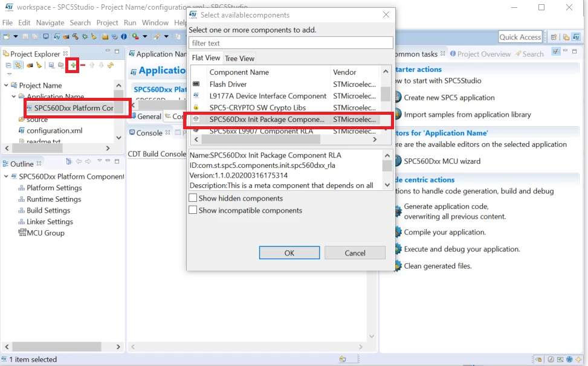Image resolution: width=588 pixels, height=366 pixels.
Task: Maximize the Outline panel
Action: pos(117,161)
